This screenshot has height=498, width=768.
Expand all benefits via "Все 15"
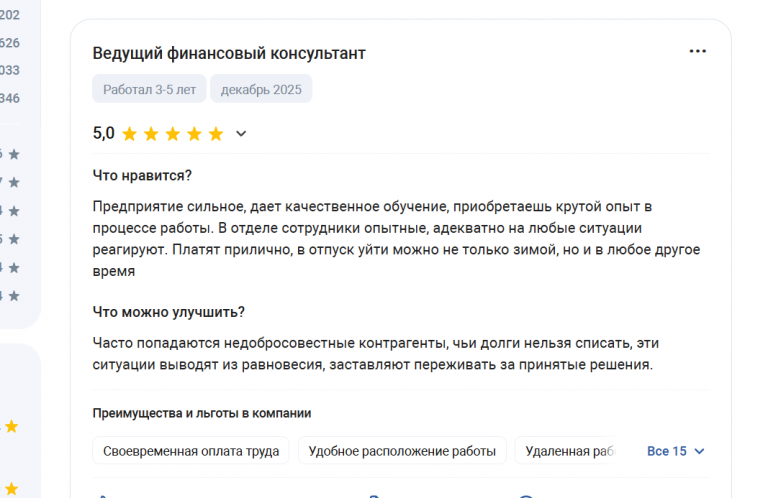click(x=667, y=451)
